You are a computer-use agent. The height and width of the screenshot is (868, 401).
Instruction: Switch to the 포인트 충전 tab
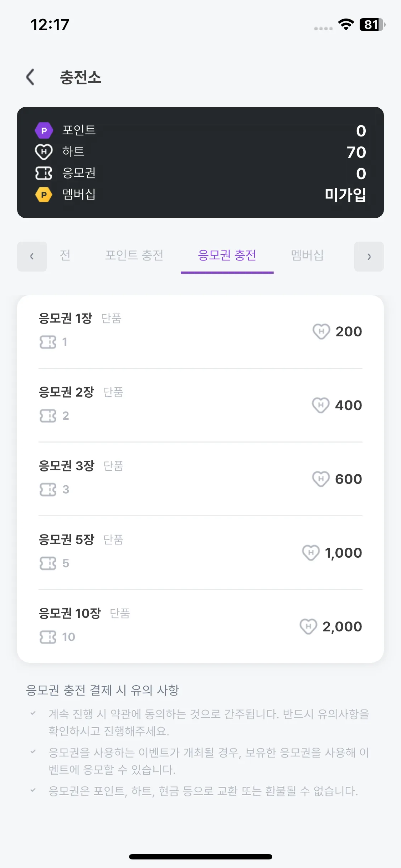(x=134, y=255)
